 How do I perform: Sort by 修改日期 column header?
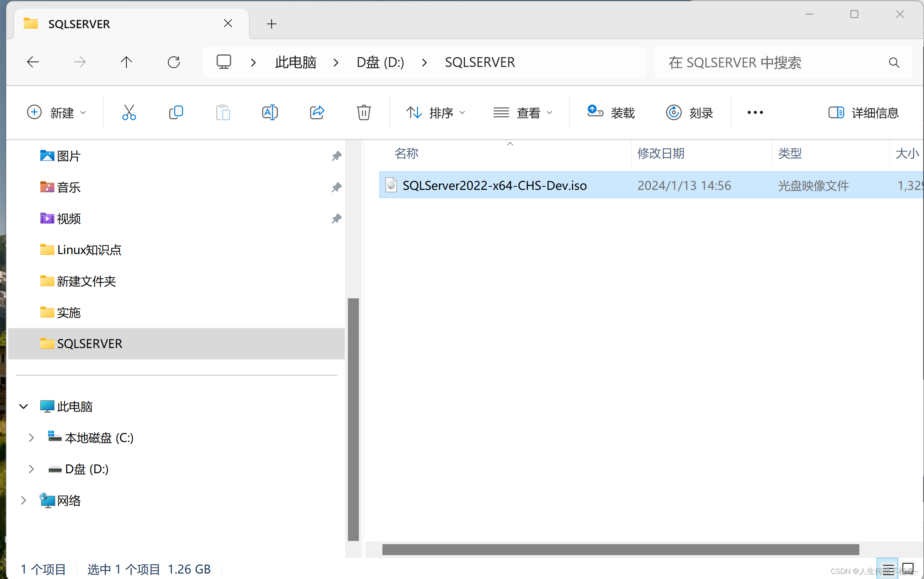tap(661, 153)
